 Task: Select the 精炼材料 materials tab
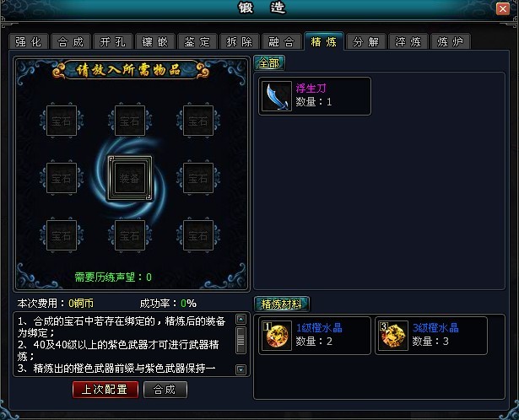(282, 304)
